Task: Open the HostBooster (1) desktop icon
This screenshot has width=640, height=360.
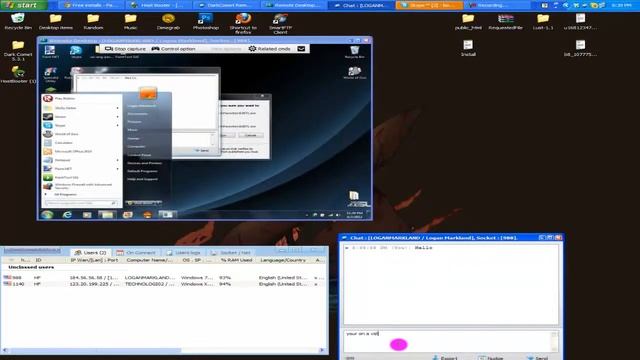Action: 18,74
